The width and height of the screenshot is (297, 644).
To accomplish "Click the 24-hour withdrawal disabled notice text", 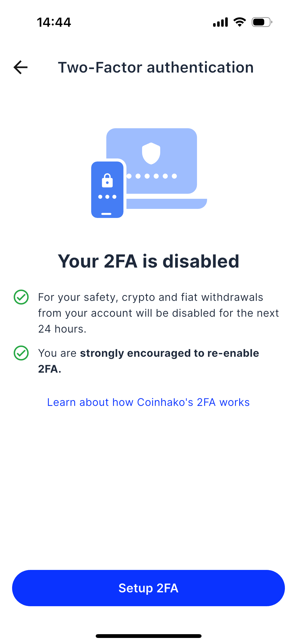I will click(x=158, y=313).
